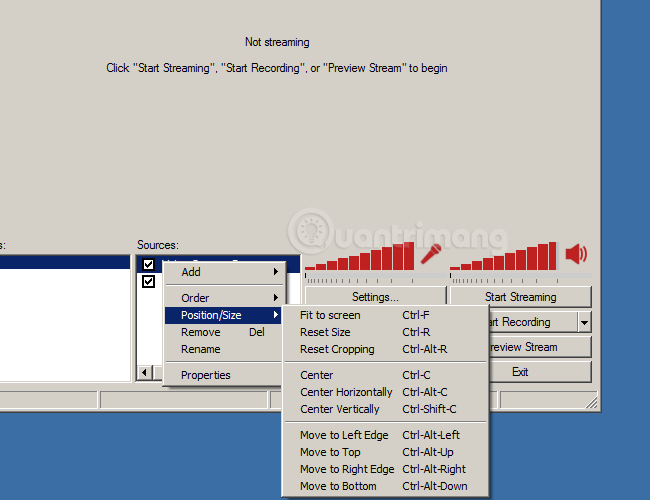This screenshot has height=500, width=650.
Task: Adjust the microphone volume meter
Action: [x=359, y=257]
